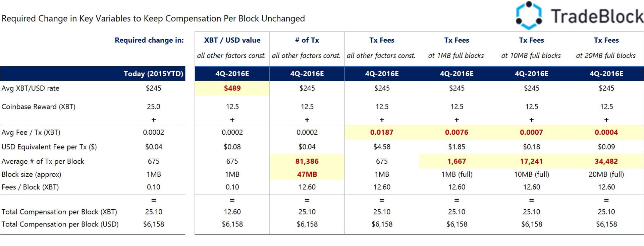This screenshot has height=246, width=644.
Task: Click the "XBT / USD value" column header
Action: coord(232,40)
